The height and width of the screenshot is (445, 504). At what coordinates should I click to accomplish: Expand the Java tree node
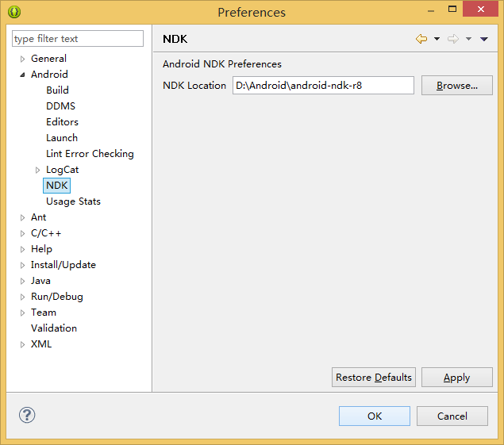(22, 281)
